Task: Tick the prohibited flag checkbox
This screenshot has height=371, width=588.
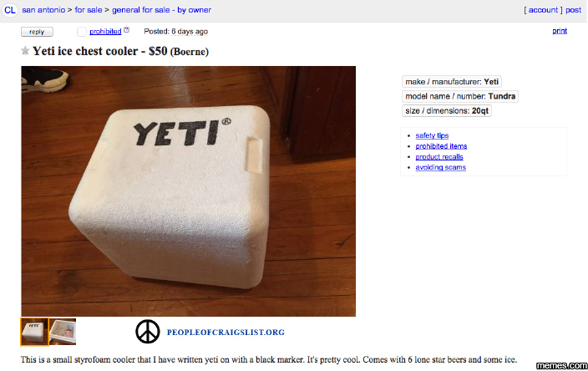Action: pyautogui.click(x=81, y=32)
